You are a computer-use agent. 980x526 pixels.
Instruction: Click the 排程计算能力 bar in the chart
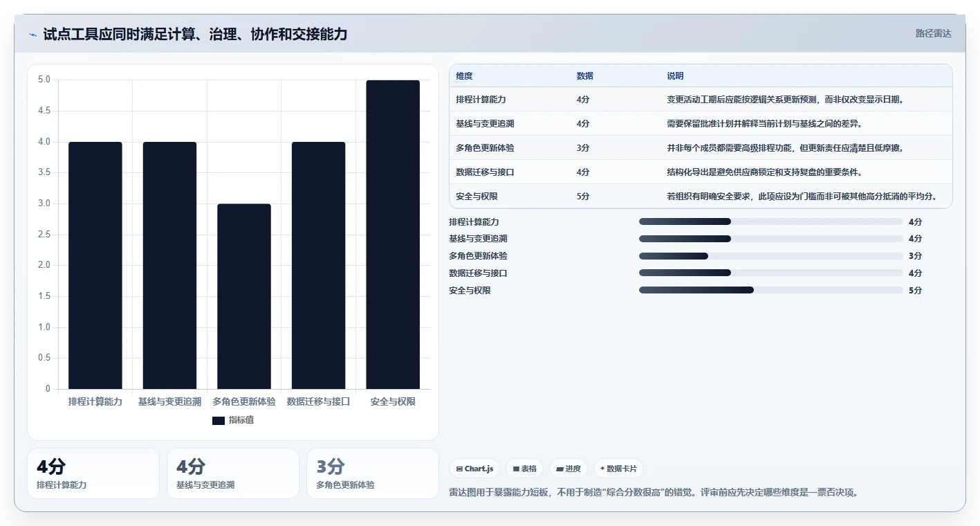pyautogui.click(x=95, y=266)
